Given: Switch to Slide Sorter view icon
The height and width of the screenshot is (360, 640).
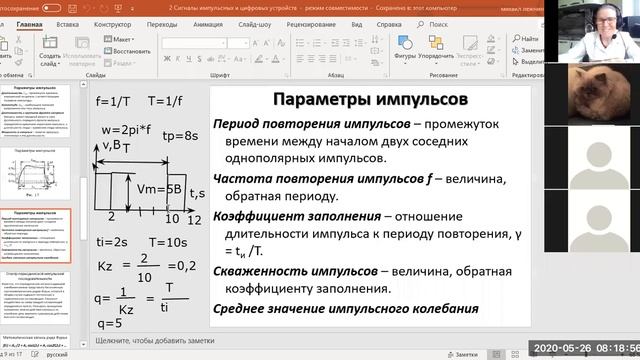Looking at the screenshot, I should [515, 355].
